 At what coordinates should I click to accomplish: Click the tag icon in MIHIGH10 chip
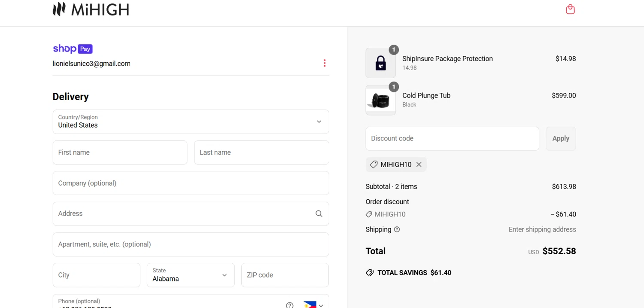coord(374,165)
